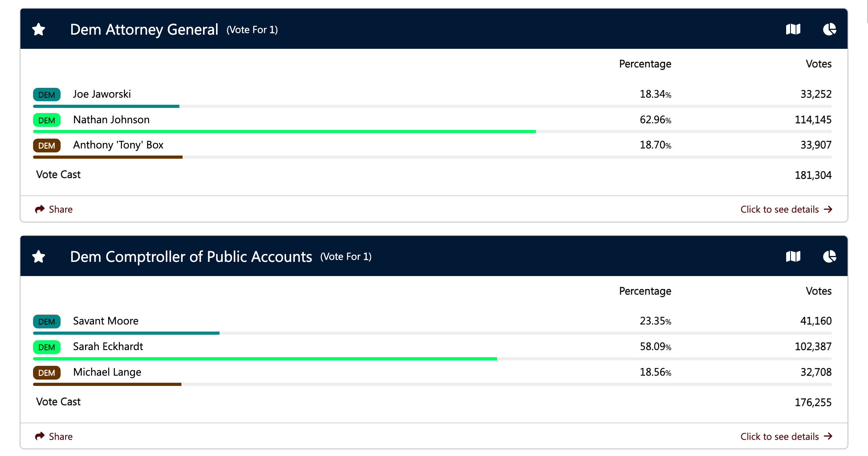The height and width of the screenshot is (456, 868).
Task: Open map view for Attorney General race
Action: (x=793, y=29)
